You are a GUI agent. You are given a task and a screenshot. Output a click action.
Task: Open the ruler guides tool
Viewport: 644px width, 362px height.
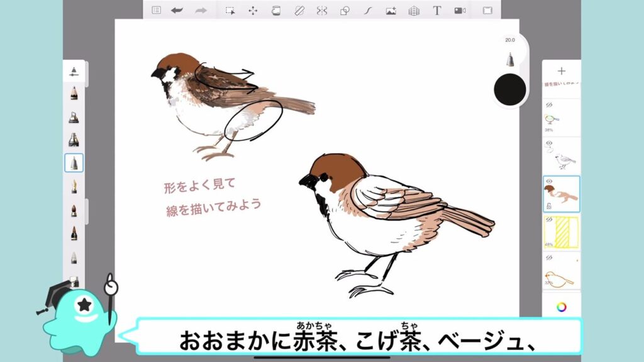click(299, 10)
